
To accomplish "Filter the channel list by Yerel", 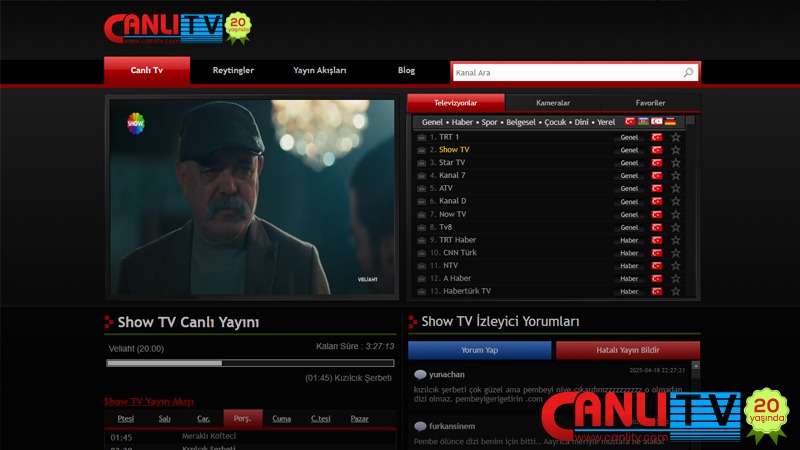I will tap(606, 122).
